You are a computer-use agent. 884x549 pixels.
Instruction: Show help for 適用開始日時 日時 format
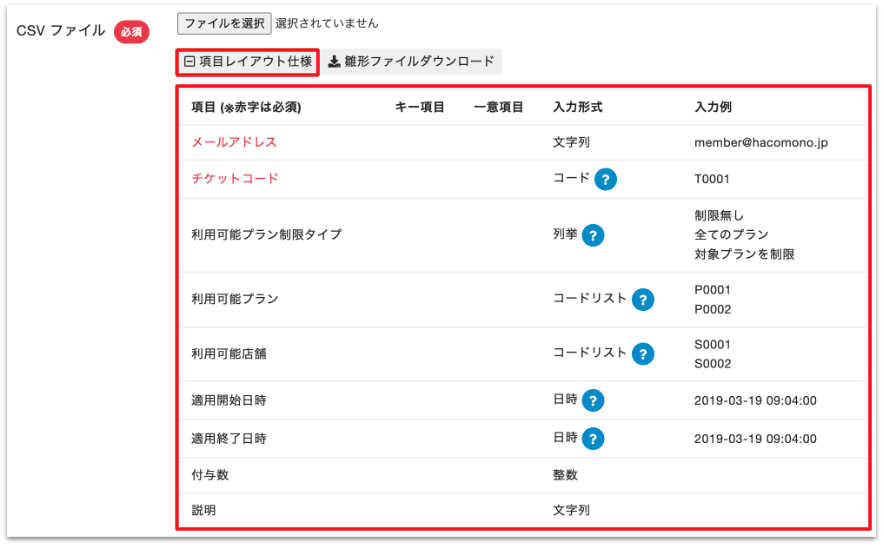(593, 401)
